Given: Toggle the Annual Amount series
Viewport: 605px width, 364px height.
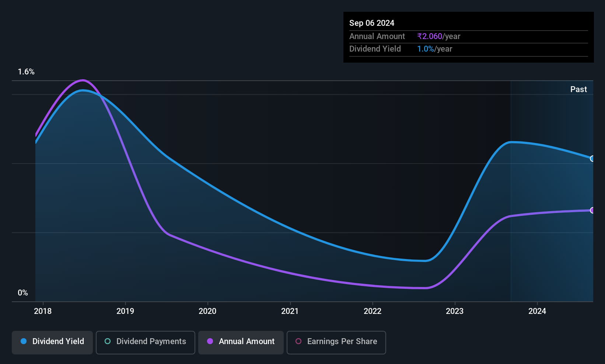Looking at the screenshot, I should click(x=241, y=342).
